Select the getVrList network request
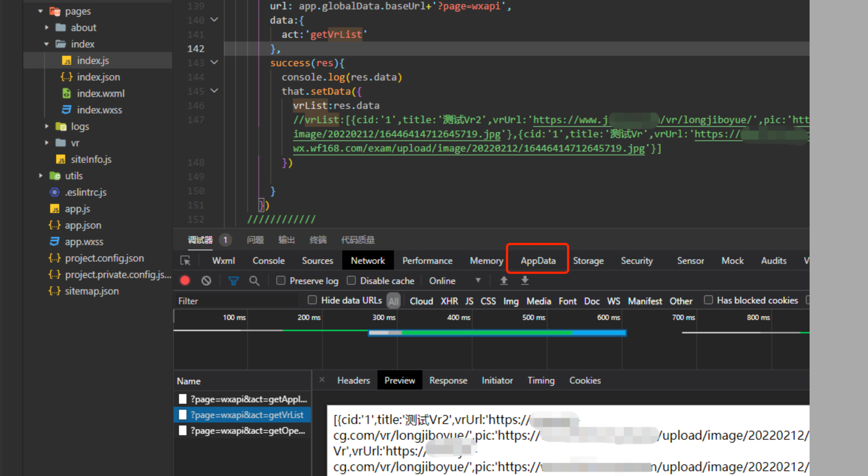The height and width of the screenshot is (476, 868). point(246,415)
